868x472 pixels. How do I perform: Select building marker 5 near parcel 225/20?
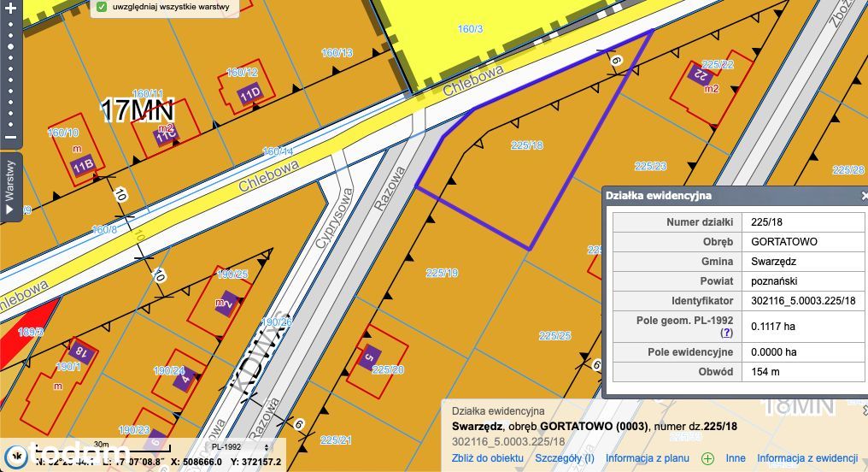pos(369,357)
